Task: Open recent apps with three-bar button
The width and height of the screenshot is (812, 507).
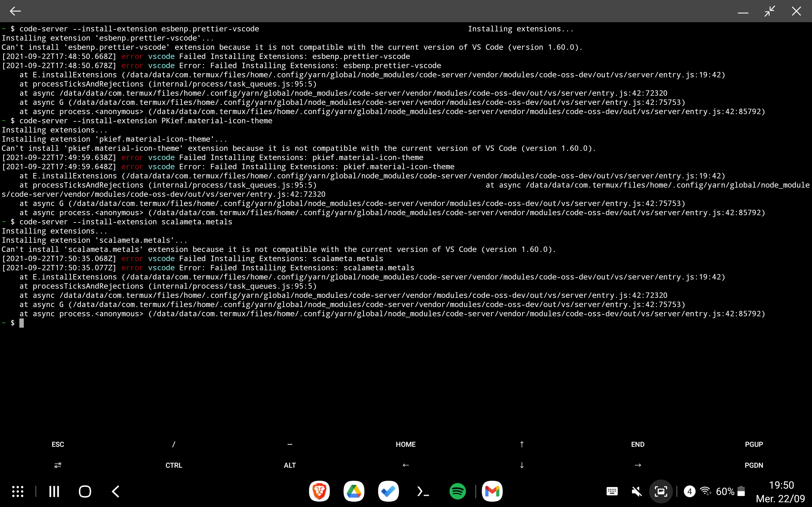Action: tap(54, 491)
